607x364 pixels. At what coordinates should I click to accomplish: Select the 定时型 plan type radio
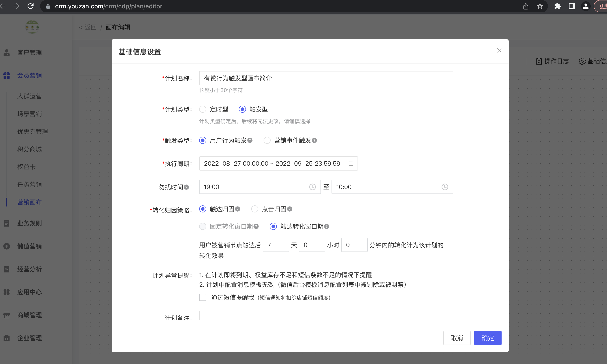click(x=202, y=109)
